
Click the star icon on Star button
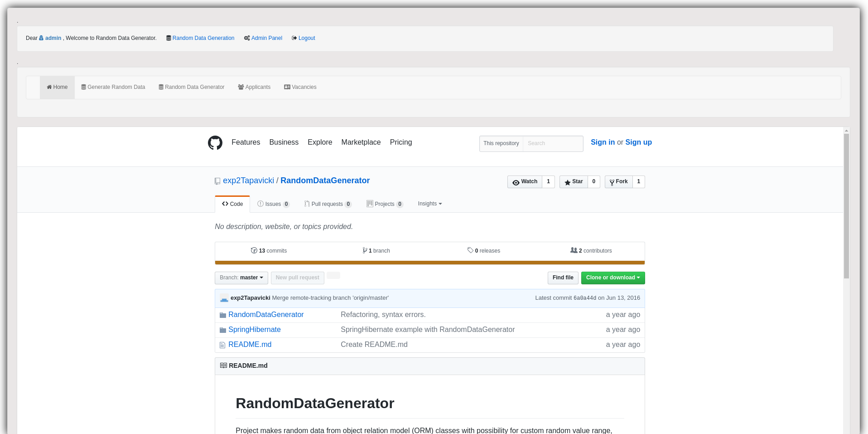[567, 182]
